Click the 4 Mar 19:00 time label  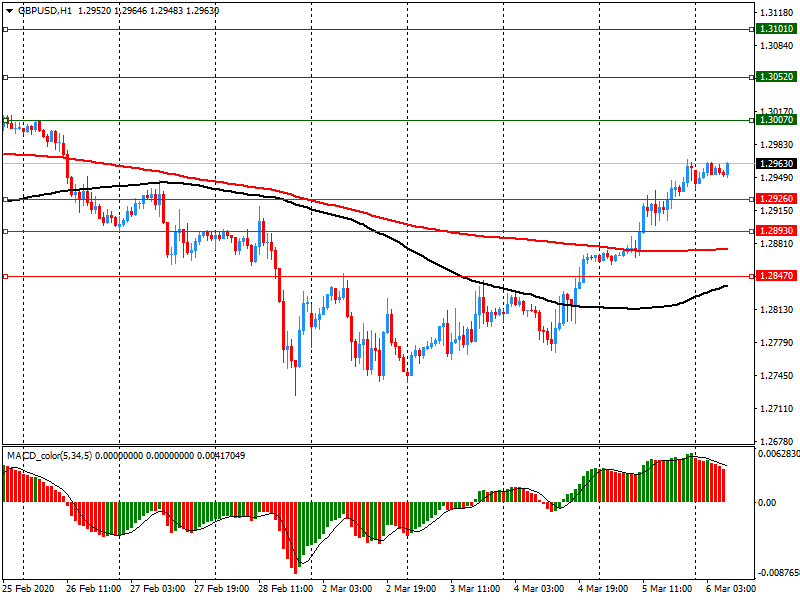coord(603,588)
